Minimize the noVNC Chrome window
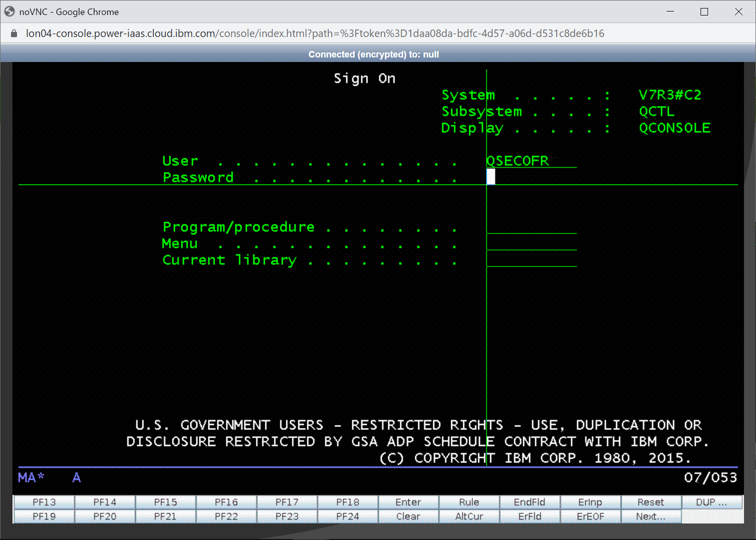 tap(671, 11)
